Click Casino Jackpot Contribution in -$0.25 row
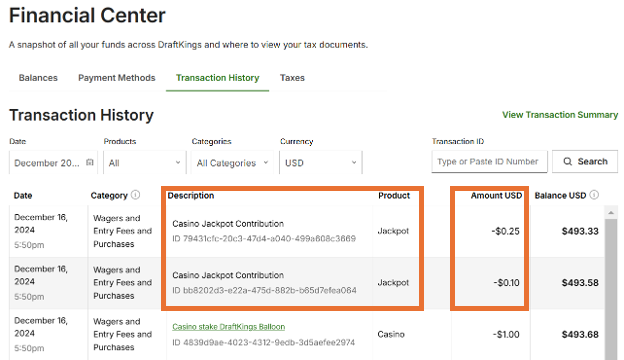 [228, 224]
